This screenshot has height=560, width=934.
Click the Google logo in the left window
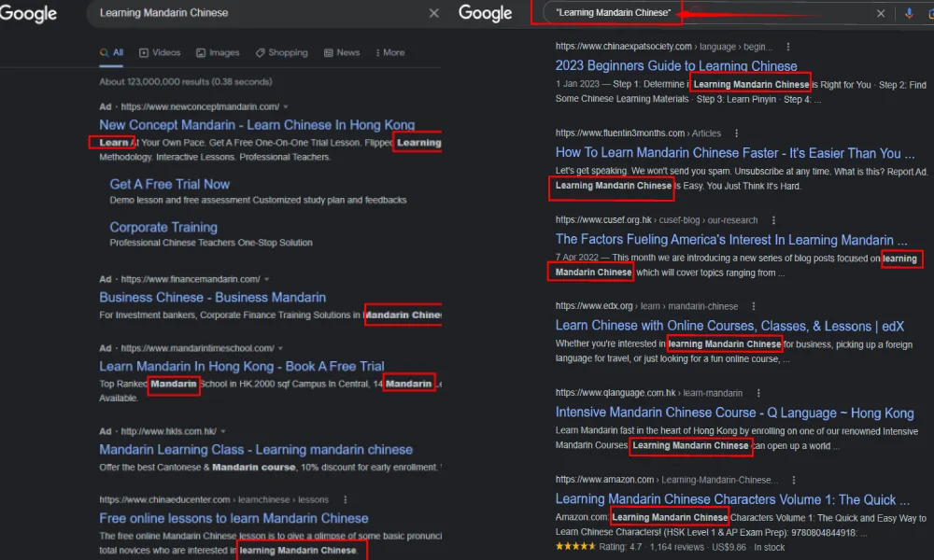pyautogui.click(x=28, y=13)
